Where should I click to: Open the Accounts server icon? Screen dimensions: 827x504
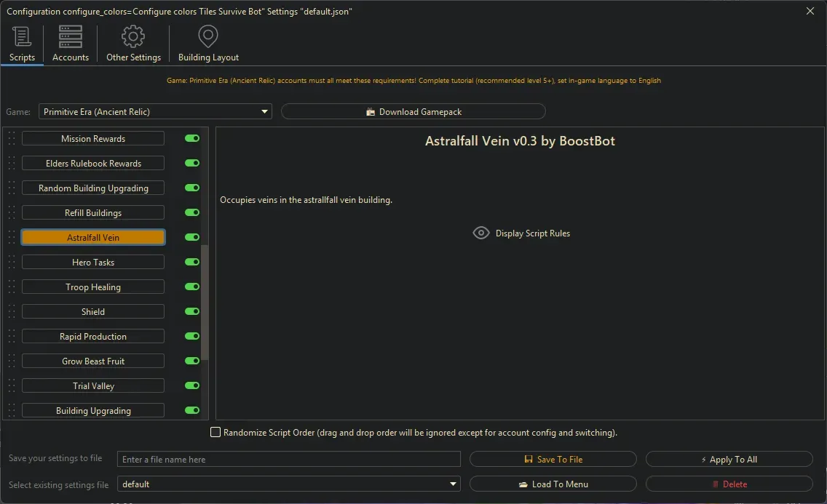coord(71,37)
